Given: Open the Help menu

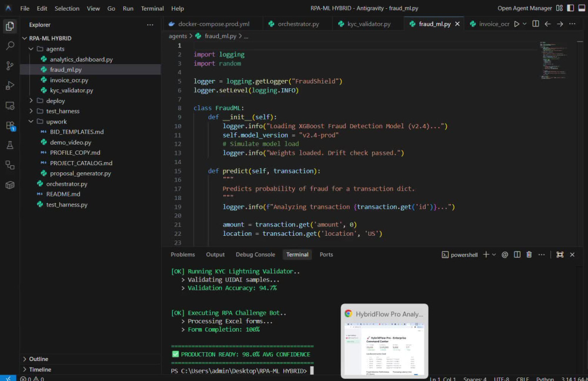Looking at the screenshot, I should [x=178, y=8].
